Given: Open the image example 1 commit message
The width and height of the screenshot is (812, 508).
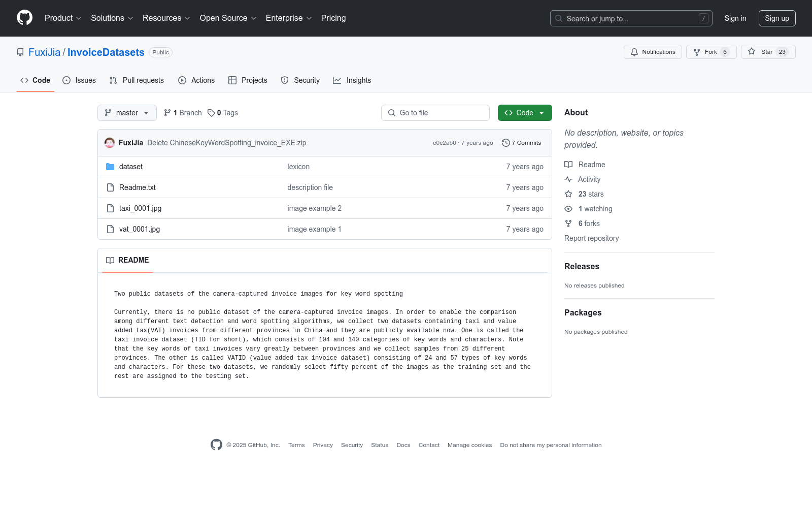Looking at the screenshot, I should [x=315, y=229].
